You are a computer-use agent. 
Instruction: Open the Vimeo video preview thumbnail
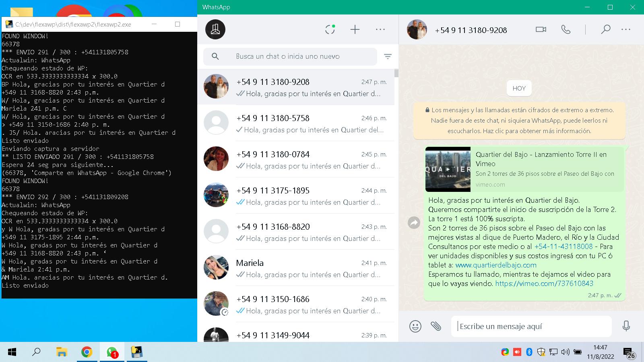point(448,169)
